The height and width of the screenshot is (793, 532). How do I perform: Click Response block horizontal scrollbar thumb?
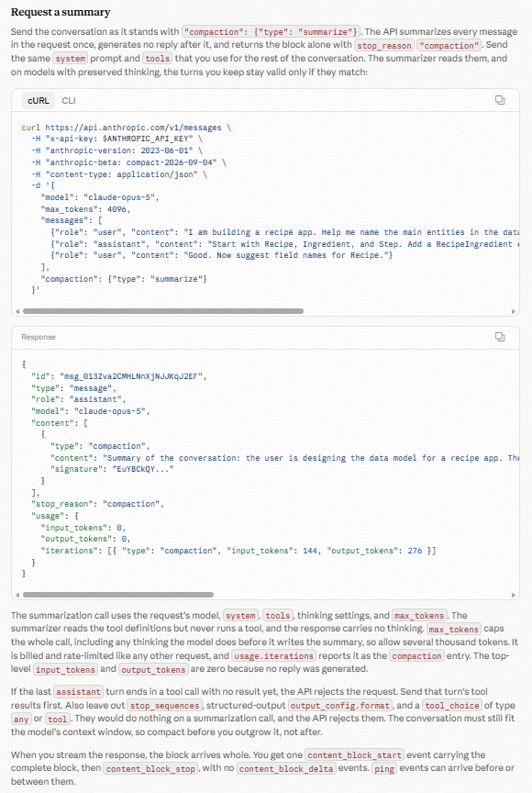(x=118, y=595)
